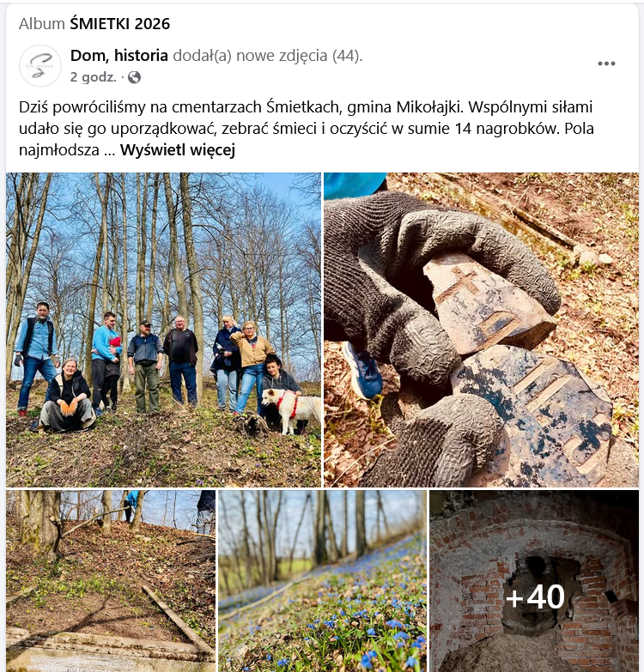Click the white dog in group photo

pyautogui.click(x=293, y=410)
